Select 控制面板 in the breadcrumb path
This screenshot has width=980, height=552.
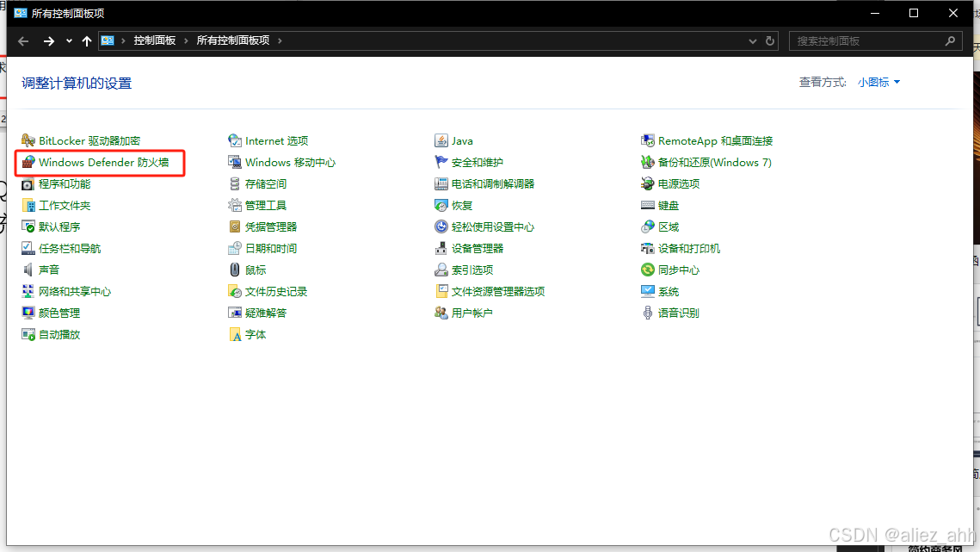(154, 40)
